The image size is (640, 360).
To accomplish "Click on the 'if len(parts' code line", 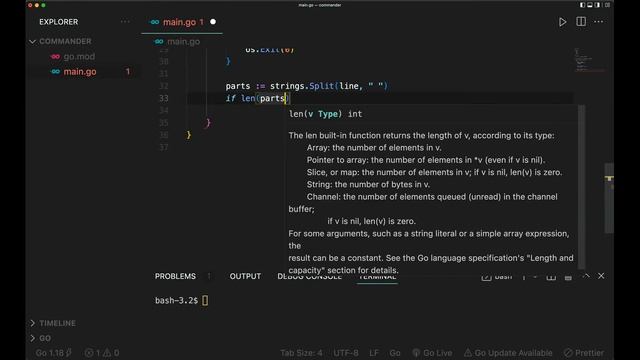I will [x=257, y=98].
